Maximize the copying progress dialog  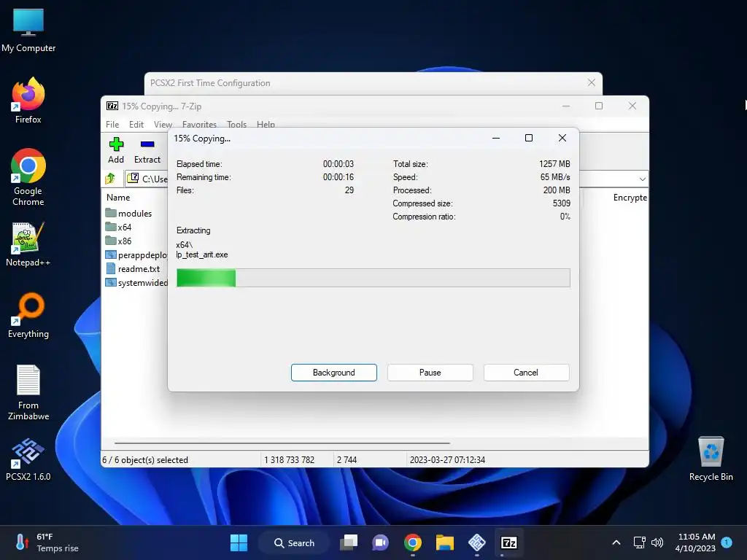pyautogui.click(x=528, y=138)
